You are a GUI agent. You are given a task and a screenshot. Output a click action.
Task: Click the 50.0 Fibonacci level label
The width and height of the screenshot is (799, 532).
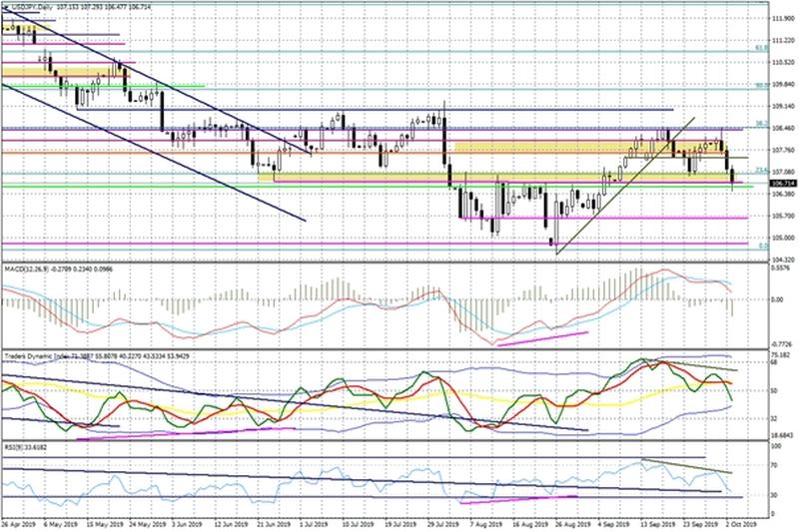click(761, 86)
